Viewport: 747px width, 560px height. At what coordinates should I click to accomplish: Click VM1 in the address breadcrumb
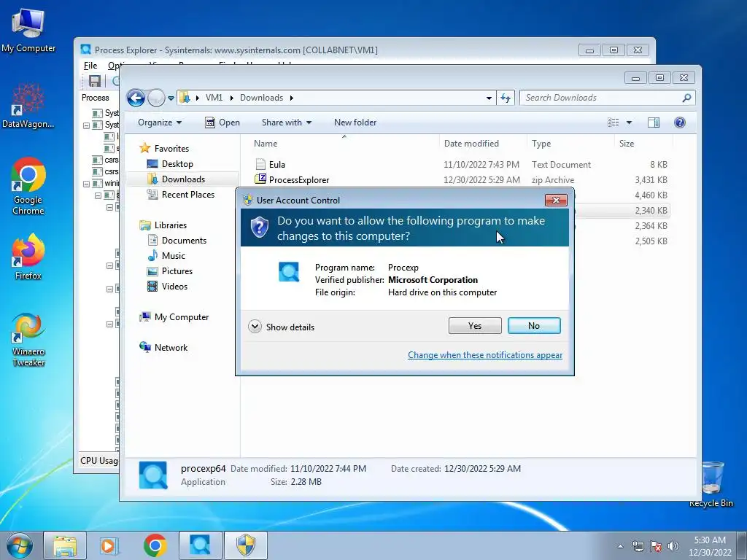214,98
